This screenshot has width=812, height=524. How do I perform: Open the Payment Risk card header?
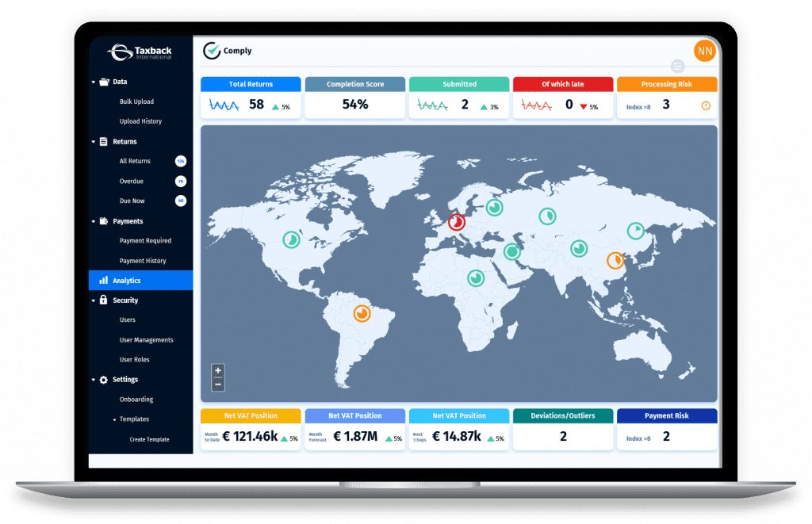pyautogui.click(x=667, y=415)
